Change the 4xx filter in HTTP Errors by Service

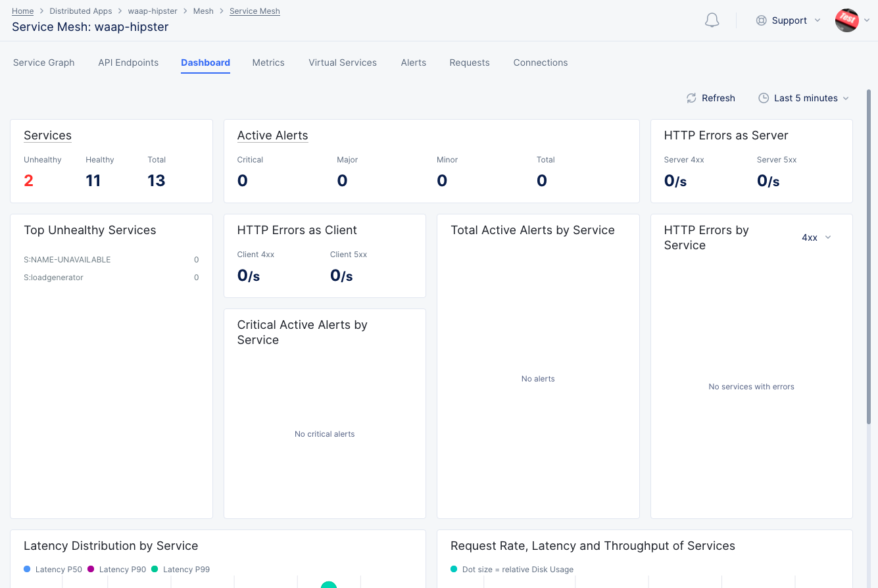[816, 237]
